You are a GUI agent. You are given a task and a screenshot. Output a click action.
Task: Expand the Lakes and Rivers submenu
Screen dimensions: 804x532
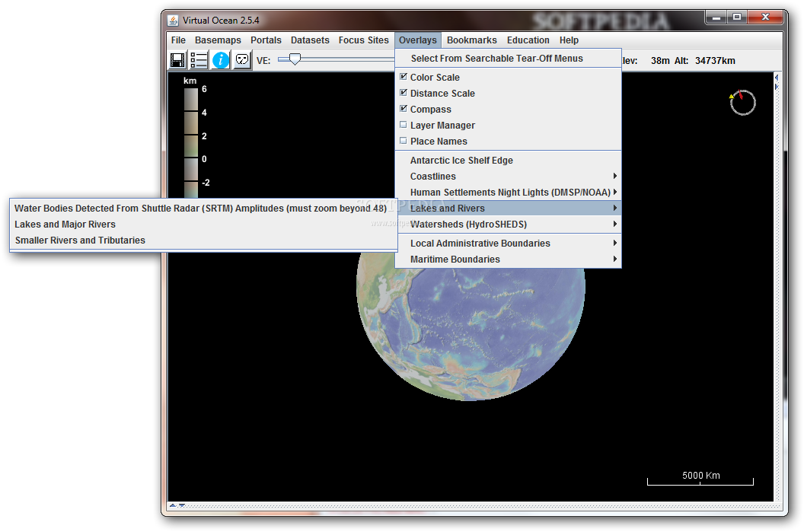(508, 208)
